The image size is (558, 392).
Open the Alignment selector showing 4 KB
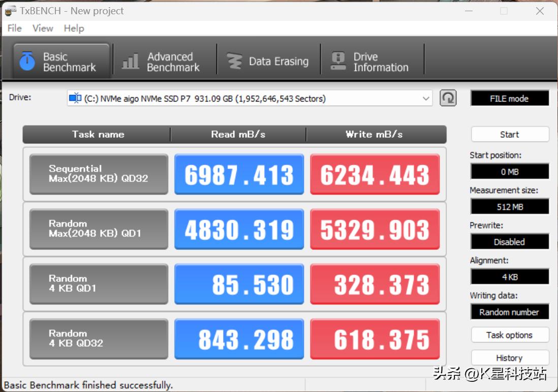[x=509, y=277]
